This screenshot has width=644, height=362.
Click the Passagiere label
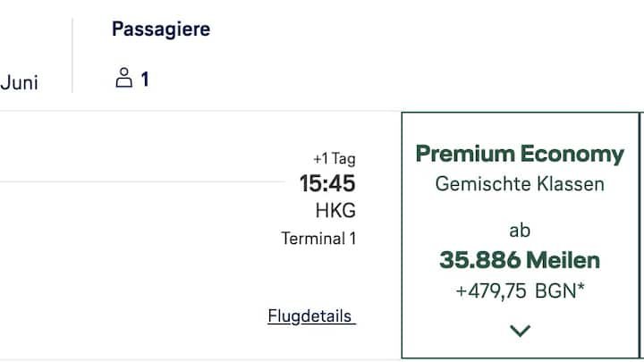click(x=161, y=29)
